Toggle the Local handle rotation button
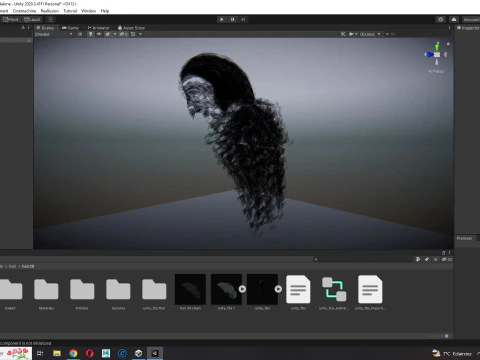The height and width of the screenshot is (360, 480). pyautogui.click(x=32, y=19)
